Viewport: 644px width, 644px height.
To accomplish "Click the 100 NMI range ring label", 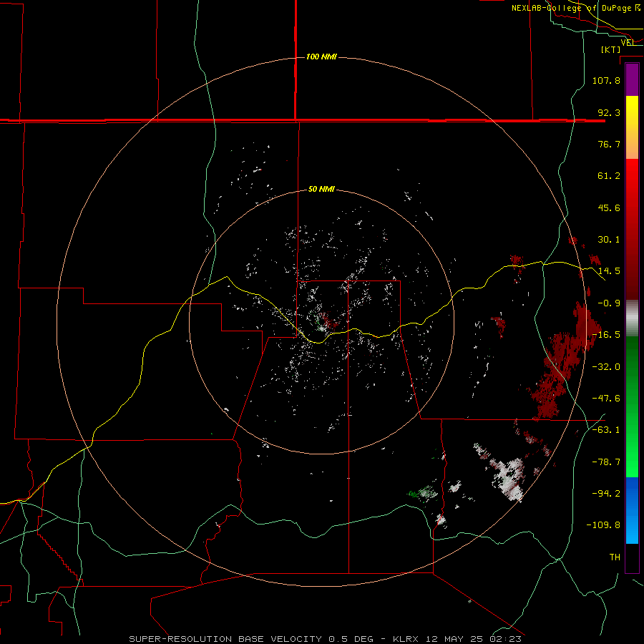I will click(321, 57).
